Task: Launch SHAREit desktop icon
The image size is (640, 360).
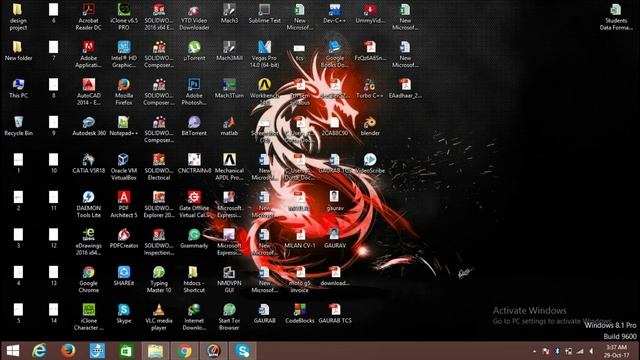Action: [124, 276]
